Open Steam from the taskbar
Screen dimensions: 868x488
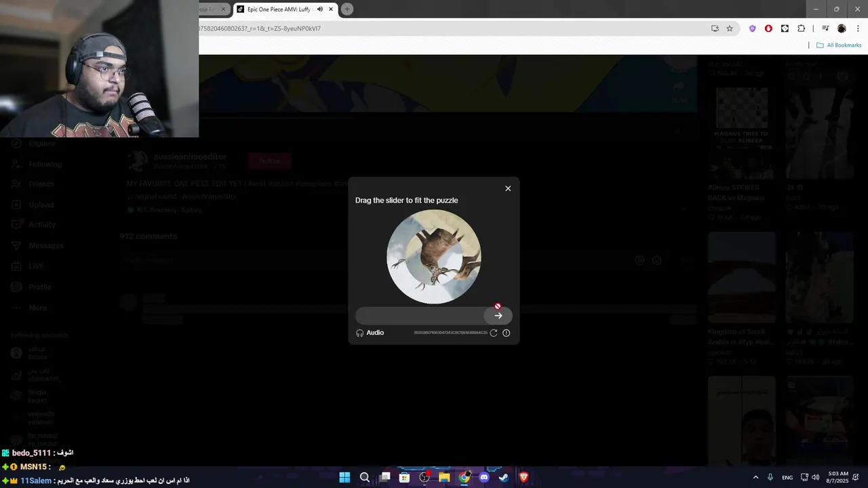(x=504, y=477)
